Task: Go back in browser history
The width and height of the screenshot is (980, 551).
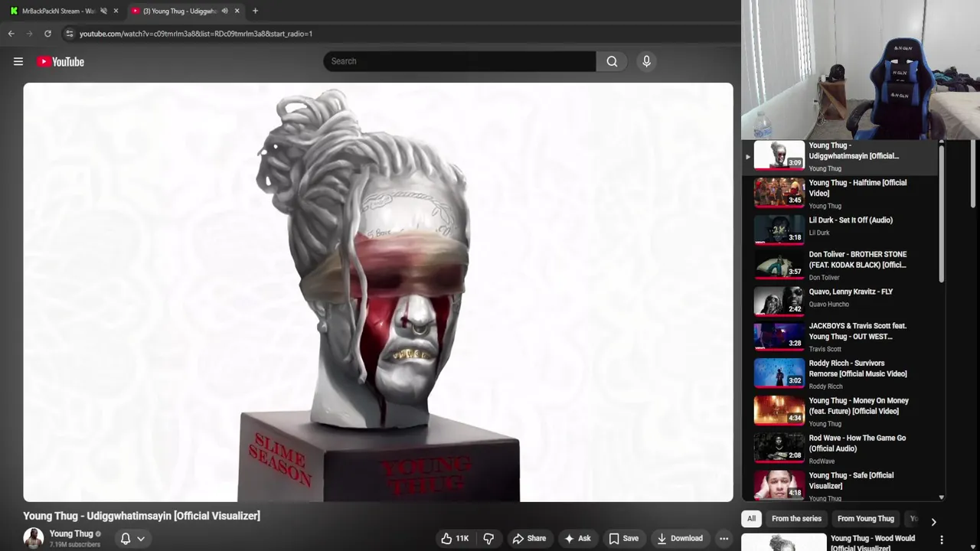Action: [x=11, y=34]
